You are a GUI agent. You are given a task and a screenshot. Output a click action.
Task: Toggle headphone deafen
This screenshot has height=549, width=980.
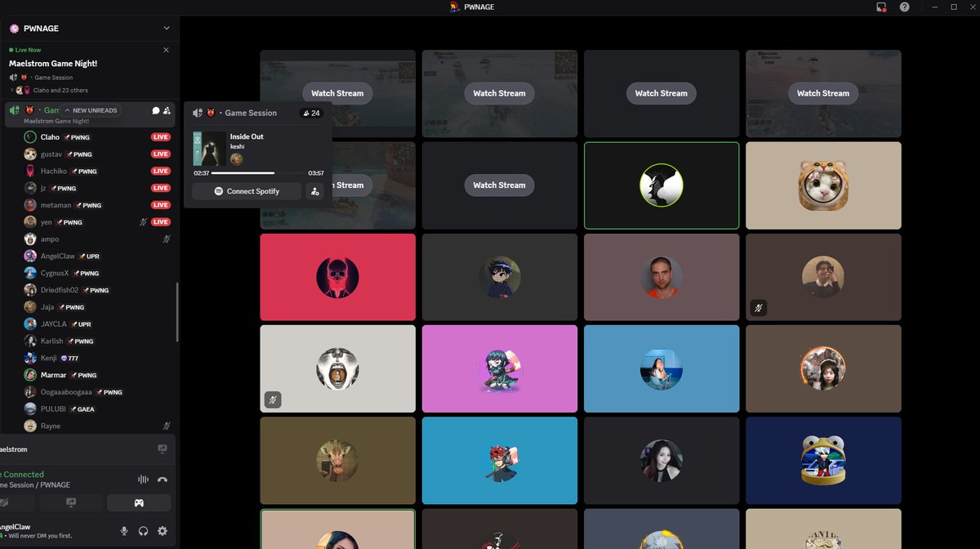pos(143,531)
